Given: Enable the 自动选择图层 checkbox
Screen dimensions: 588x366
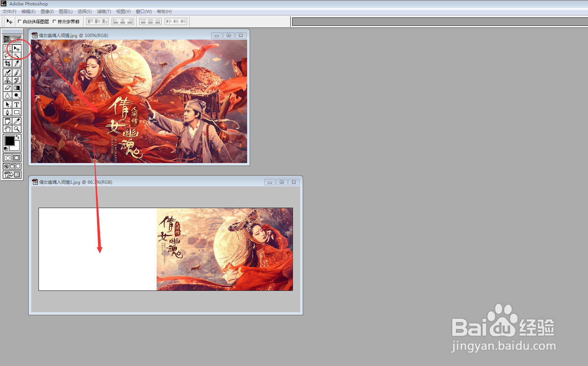Looking at the screenshot, I should pos(20,21).
